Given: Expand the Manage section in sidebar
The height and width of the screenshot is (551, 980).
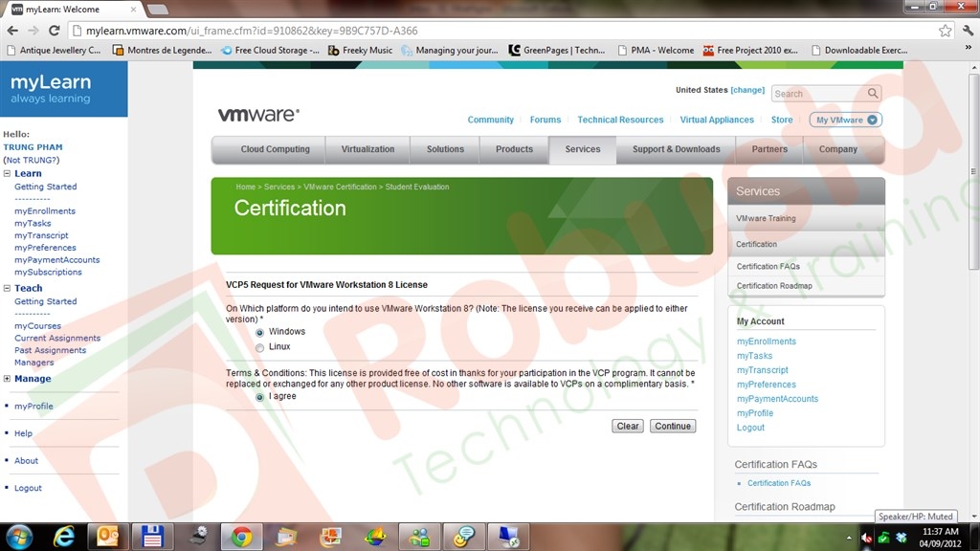Looking at the screenshot, I should [7, 378].
